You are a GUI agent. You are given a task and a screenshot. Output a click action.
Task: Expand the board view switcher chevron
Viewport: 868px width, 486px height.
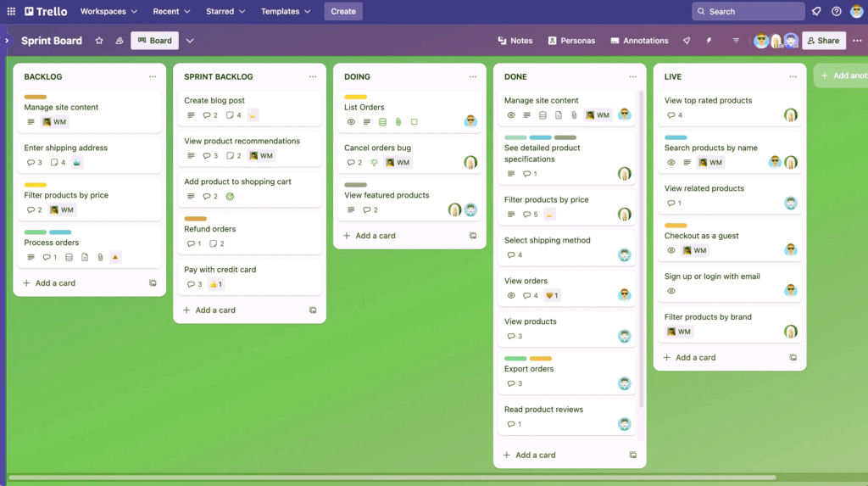click(190, 41)
